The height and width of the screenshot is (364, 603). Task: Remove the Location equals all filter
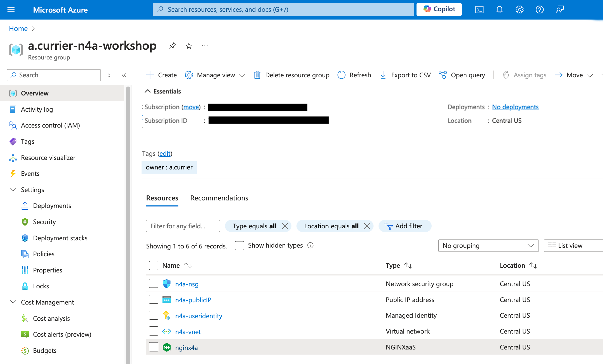tap(367, 226)
